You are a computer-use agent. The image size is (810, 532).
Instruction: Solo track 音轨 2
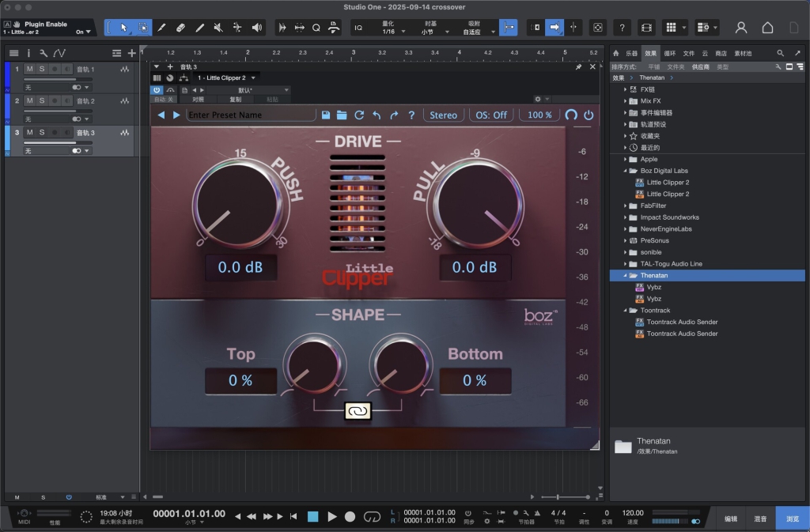click(x=41, y=100)
